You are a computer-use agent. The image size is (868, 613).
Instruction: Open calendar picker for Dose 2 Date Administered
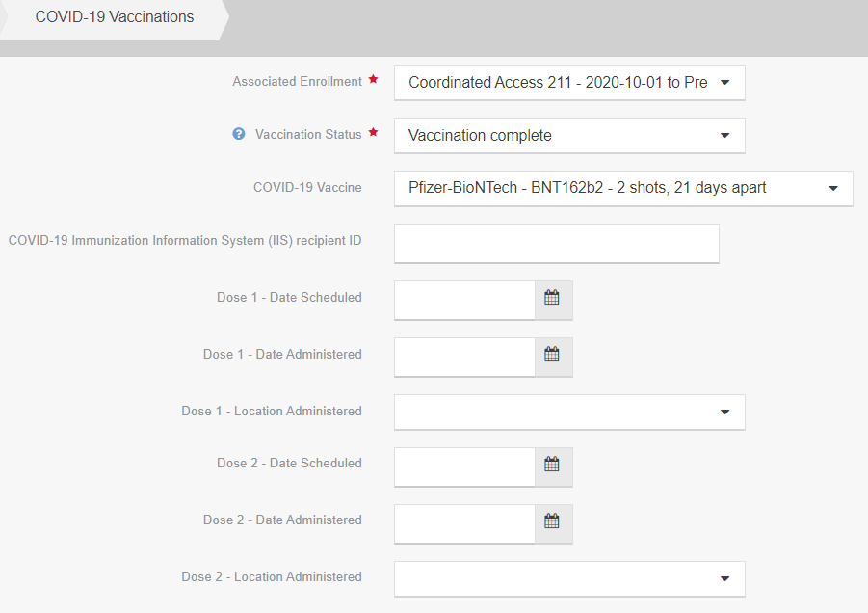tap(553, 522)
